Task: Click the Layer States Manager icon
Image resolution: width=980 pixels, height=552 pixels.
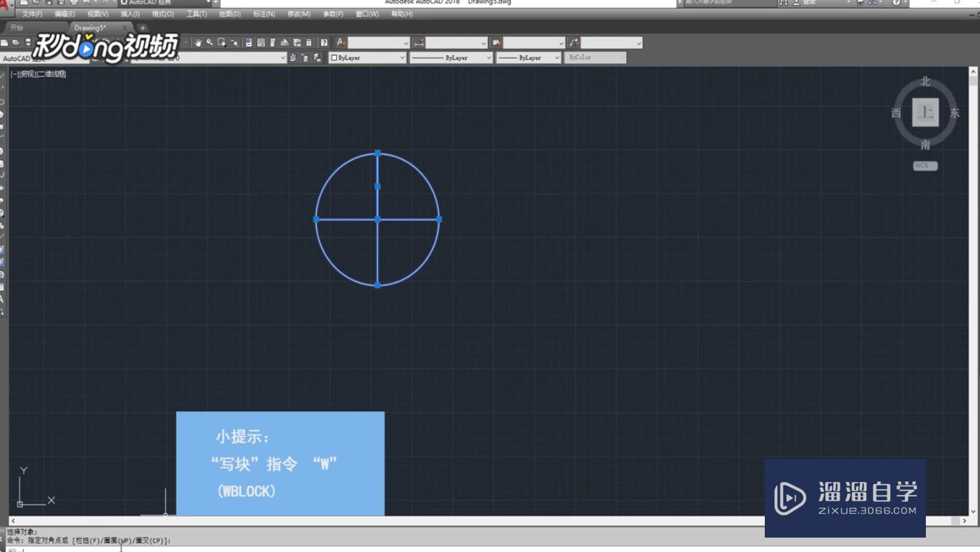Action: [317, 58]
